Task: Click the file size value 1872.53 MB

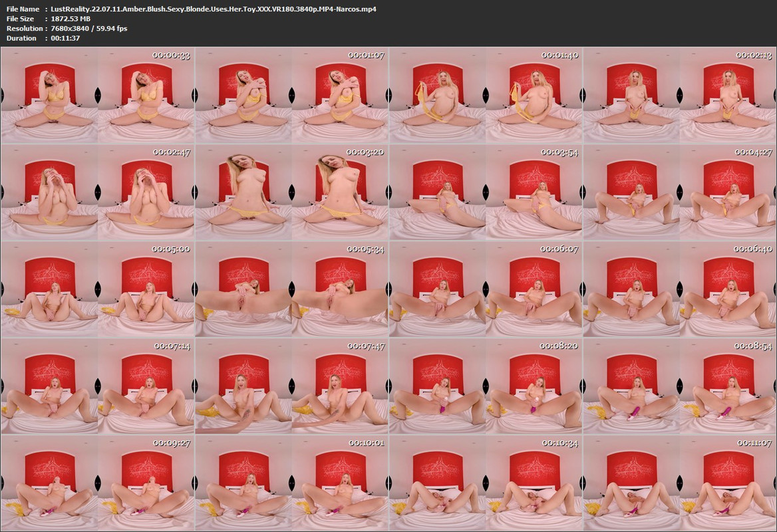Action: [71, 19]
